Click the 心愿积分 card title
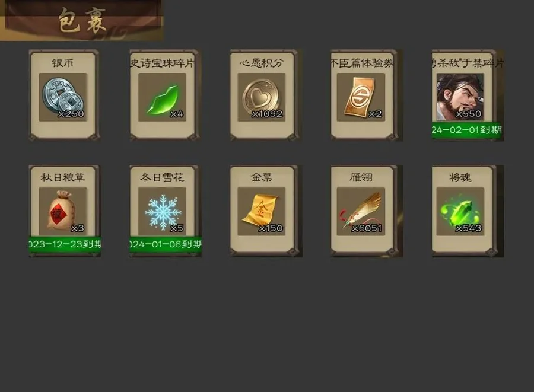534x392 pixels. (x=261, y=63)
